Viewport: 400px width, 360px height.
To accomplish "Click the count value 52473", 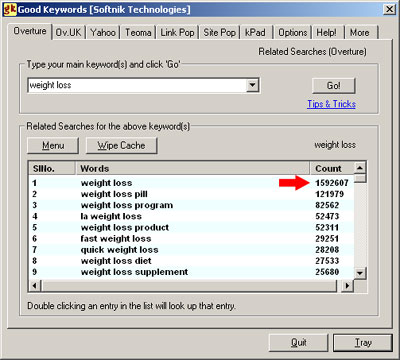I will 327,216.
